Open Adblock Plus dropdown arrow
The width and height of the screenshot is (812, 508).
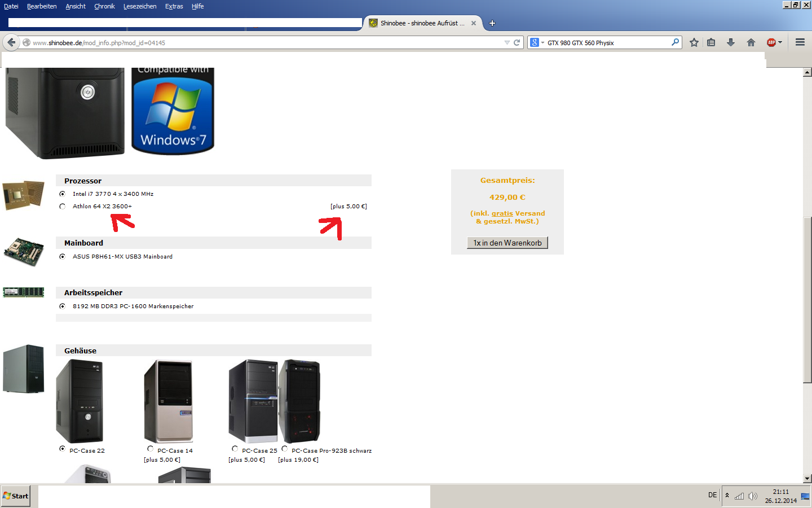(780, 43)
